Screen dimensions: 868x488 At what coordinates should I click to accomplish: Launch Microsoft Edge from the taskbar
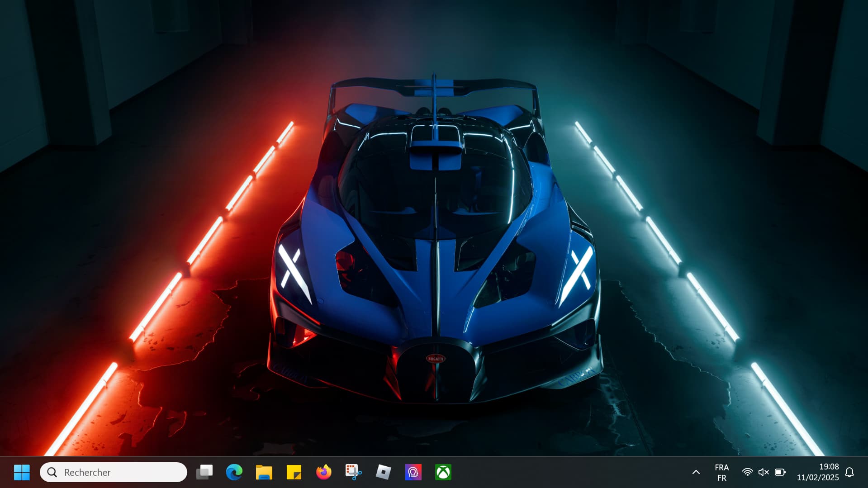click(234, 472)
